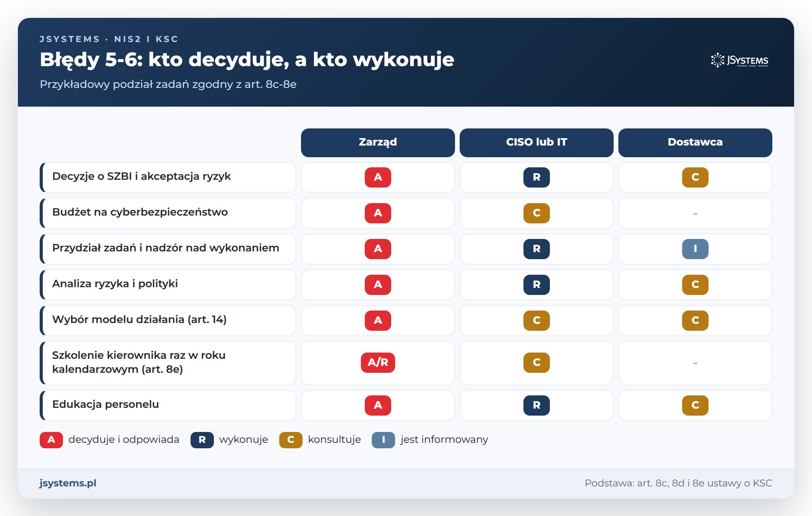Select the 'Analiza ryzyka i polityki' row label
This screenshot has height=516, width=812.
click(168, 285)
